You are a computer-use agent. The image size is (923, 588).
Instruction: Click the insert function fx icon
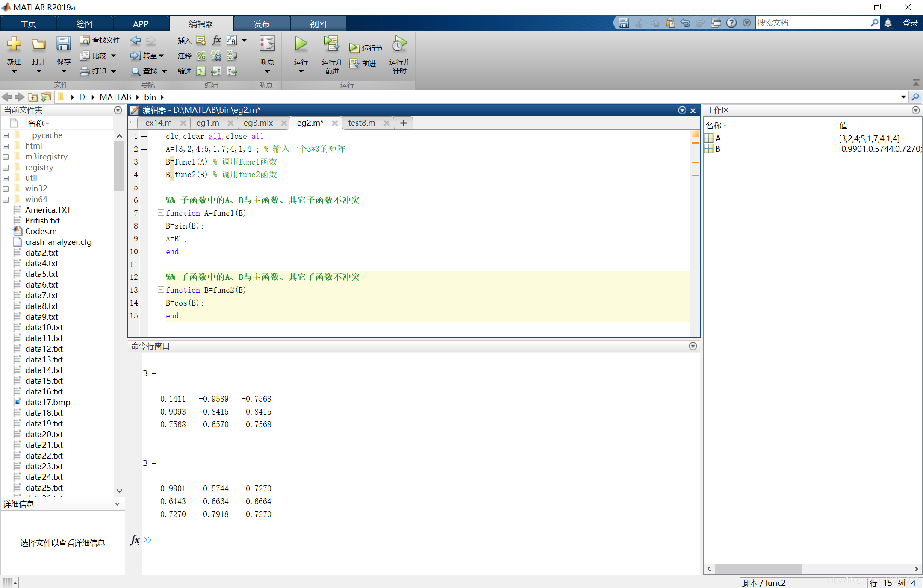point(216,40)
